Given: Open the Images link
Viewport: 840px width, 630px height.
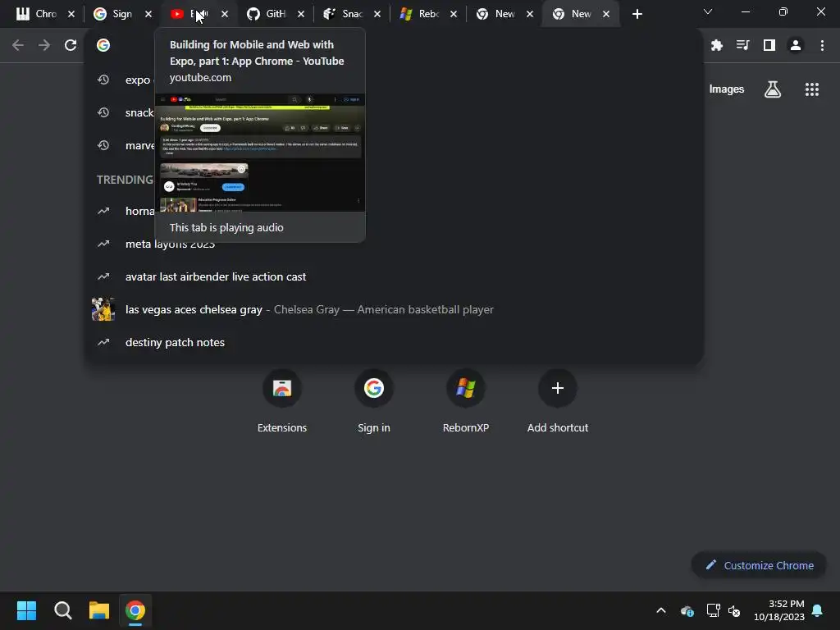Looking at the screenshot, I should (x=727, y=89).
